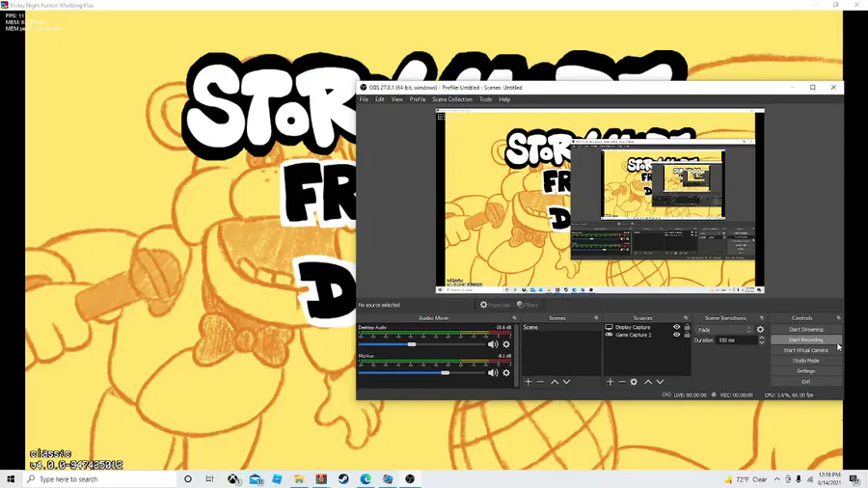Open Desktop Audio gear settings
This screenshot has height=488, width=868.
click(x=506, y=344)
